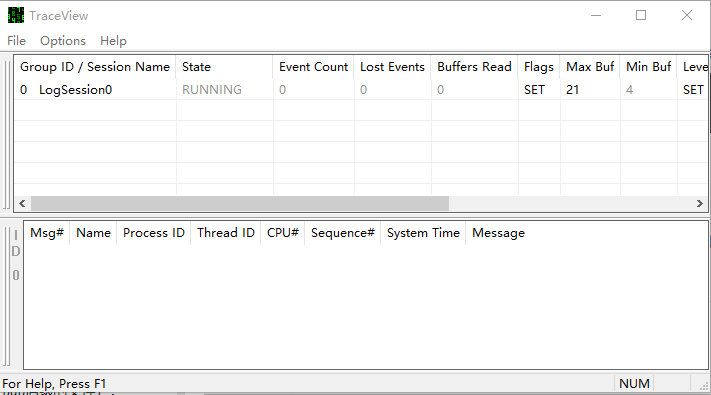Click the Max Buf column header

590,67
